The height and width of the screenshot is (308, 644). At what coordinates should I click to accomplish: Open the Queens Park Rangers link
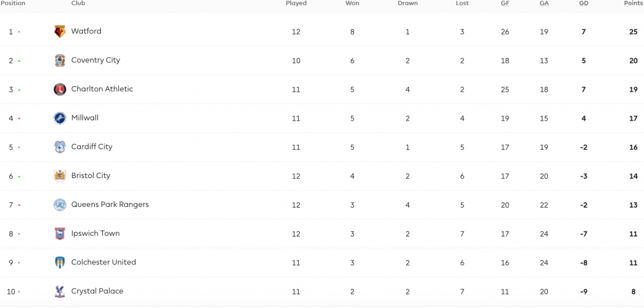(110, 205)
